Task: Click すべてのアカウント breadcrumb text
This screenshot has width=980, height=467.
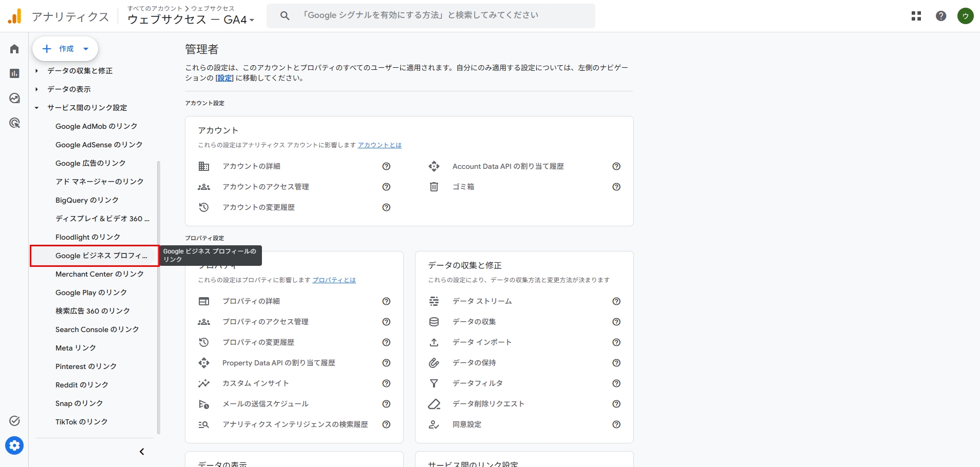Action: click(155, 8)
